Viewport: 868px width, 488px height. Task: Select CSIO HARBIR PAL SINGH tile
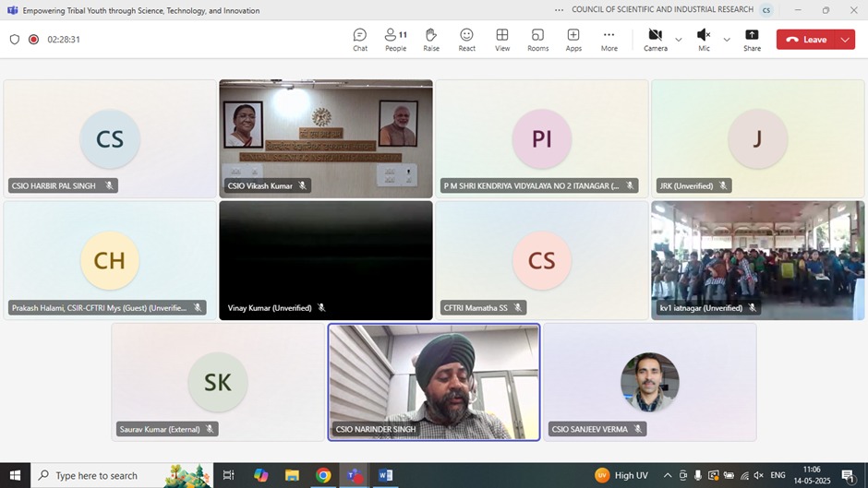coord(110,139)
